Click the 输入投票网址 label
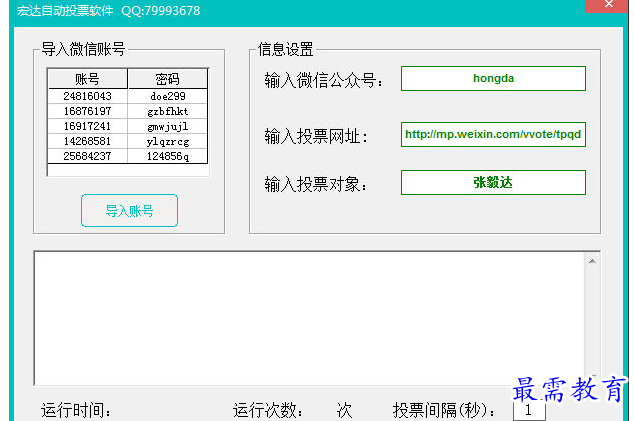 316,136
